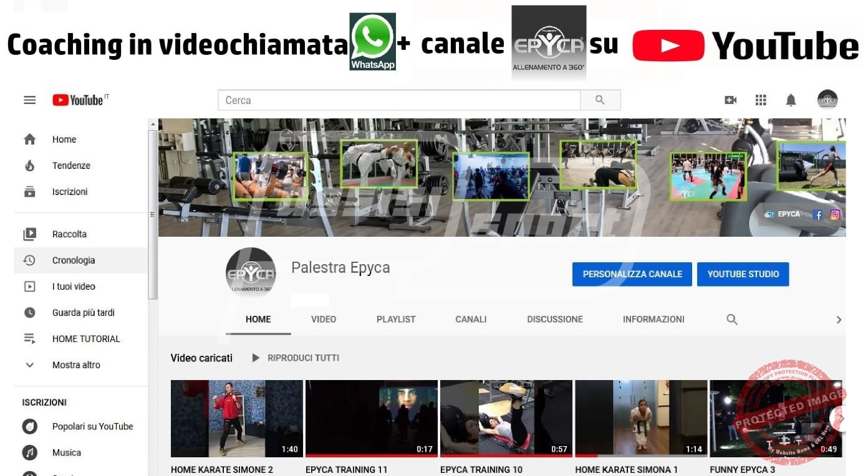This screenshot has height=476, width=868.
Task: Open HOME KARATE SIMONE 2 thumbnail
Action: [236, 419]
